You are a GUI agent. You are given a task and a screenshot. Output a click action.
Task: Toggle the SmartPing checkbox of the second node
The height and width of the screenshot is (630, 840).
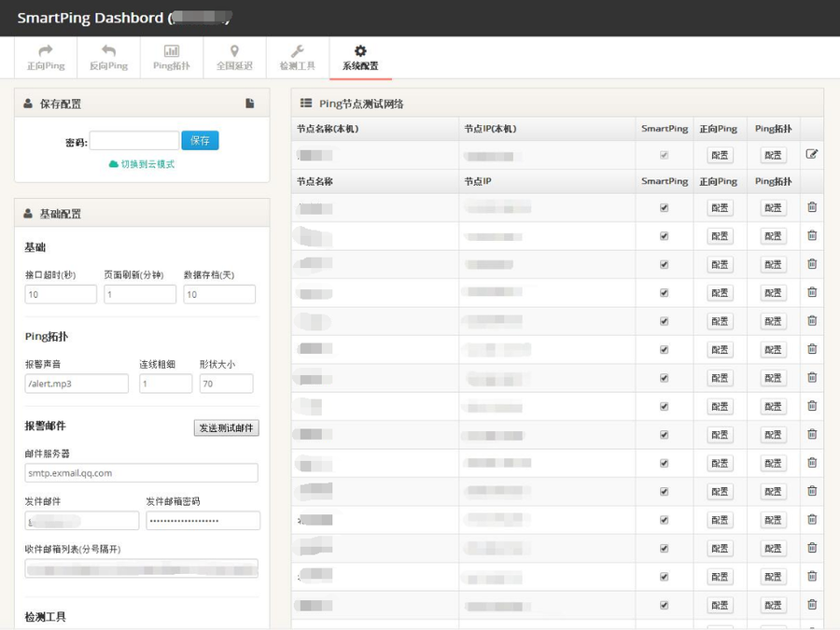[x=665, y=236]
